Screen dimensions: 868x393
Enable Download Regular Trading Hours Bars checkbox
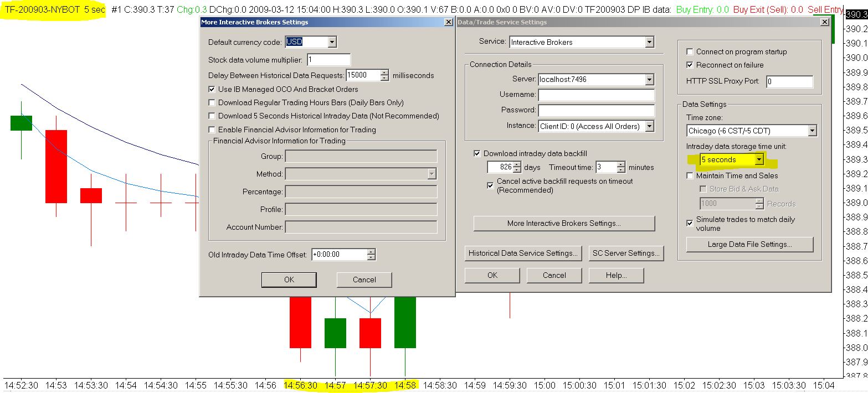(212, 102)
